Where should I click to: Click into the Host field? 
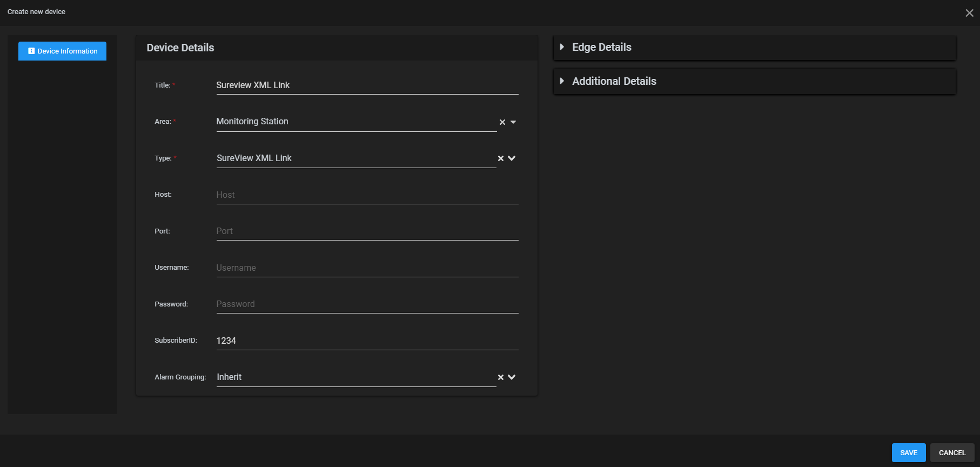point(367,195)
